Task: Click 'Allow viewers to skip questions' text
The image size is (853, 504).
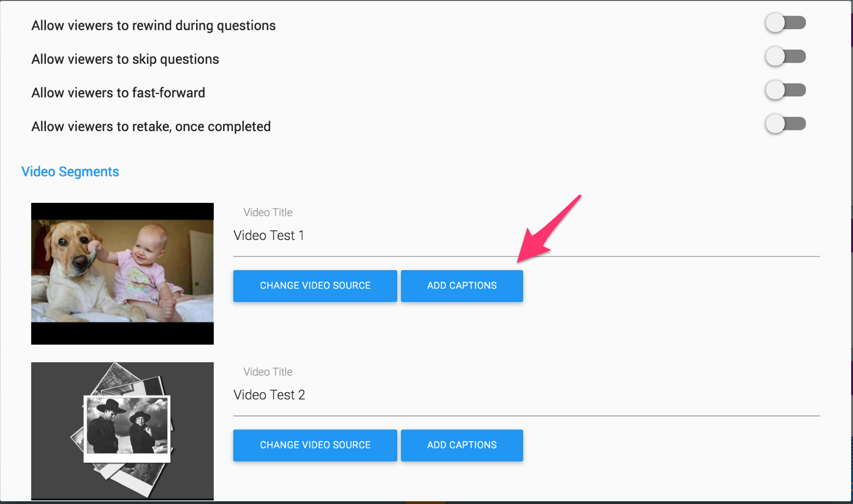Action: tap(125, 59)
